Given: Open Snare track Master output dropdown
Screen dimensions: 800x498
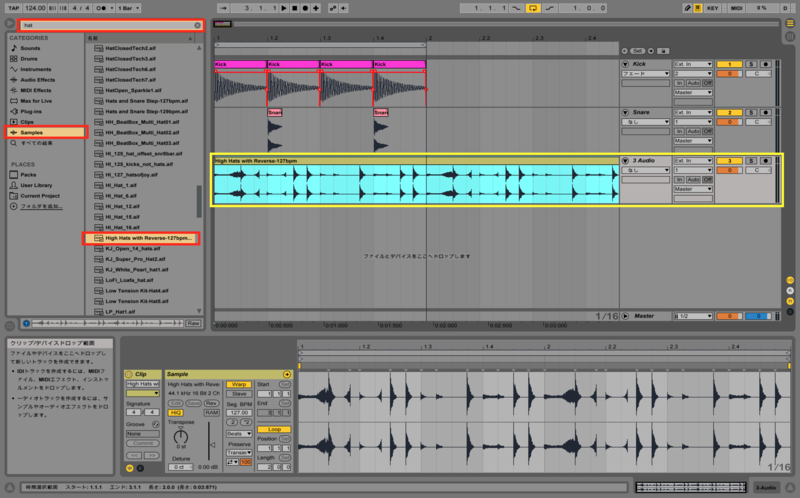Looking at the screenshot, I should [x=692, y=141].
